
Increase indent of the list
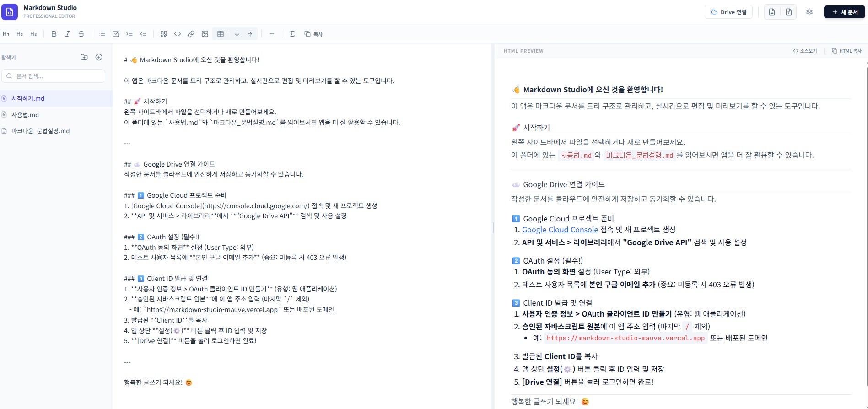pos(129,34)
